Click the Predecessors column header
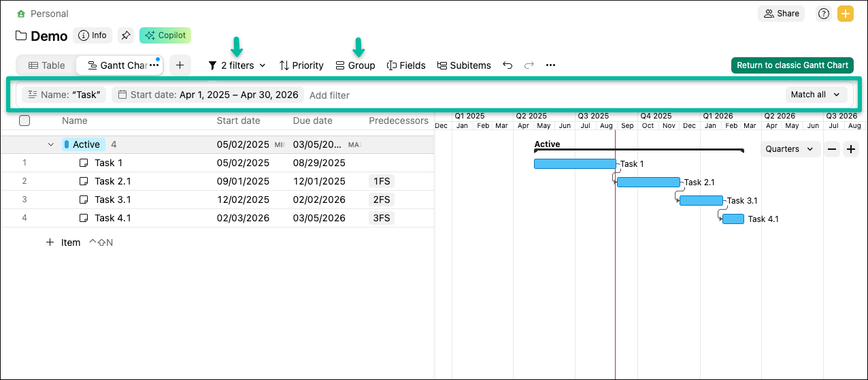The image size is (868, 380). coord(399,121)
